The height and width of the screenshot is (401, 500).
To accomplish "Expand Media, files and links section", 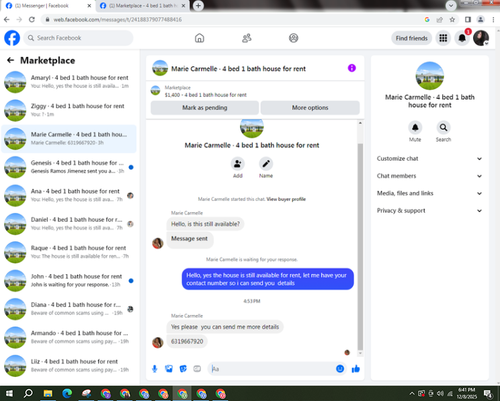I will 430,193.
